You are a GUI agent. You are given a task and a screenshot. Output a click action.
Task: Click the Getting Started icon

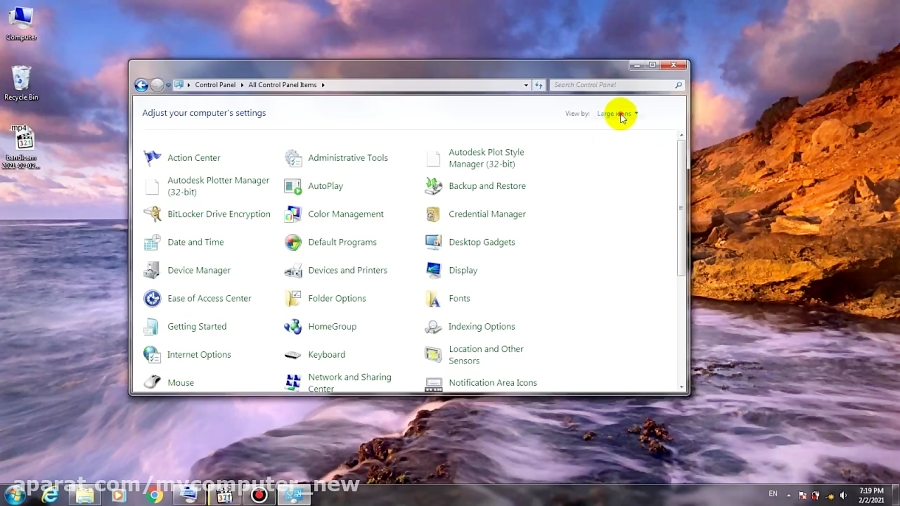(152, 326)
